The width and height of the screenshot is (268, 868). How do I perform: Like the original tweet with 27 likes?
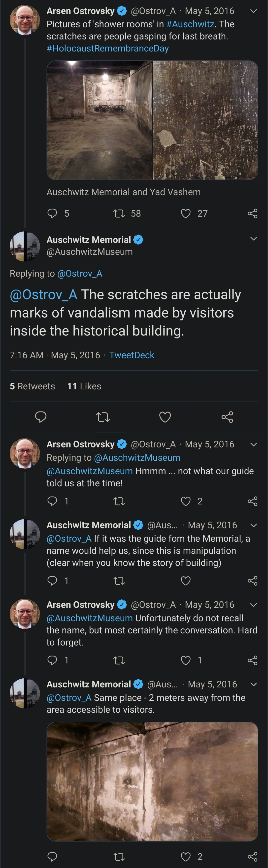(x=186, y=213)
